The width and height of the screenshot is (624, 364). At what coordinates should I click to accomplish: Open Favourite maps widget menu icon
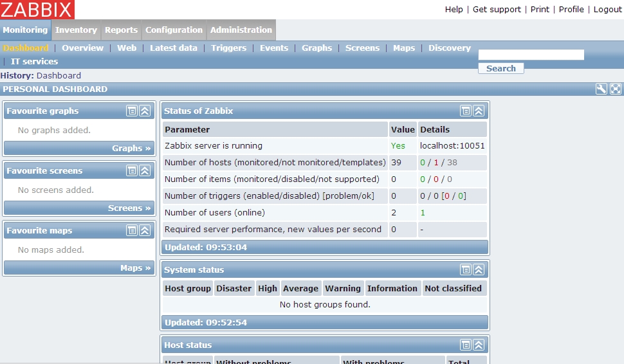tap(132, 230)
